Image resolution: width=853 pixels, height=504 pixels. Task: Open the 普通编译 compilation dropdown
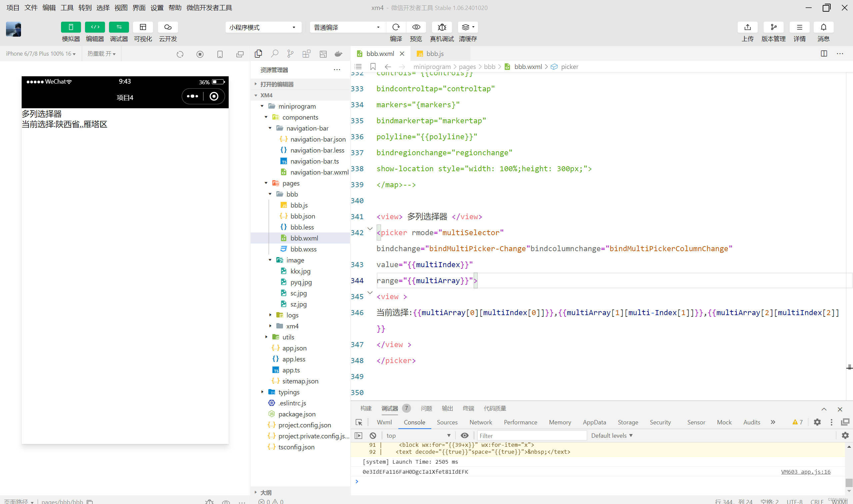pos(345,28)
